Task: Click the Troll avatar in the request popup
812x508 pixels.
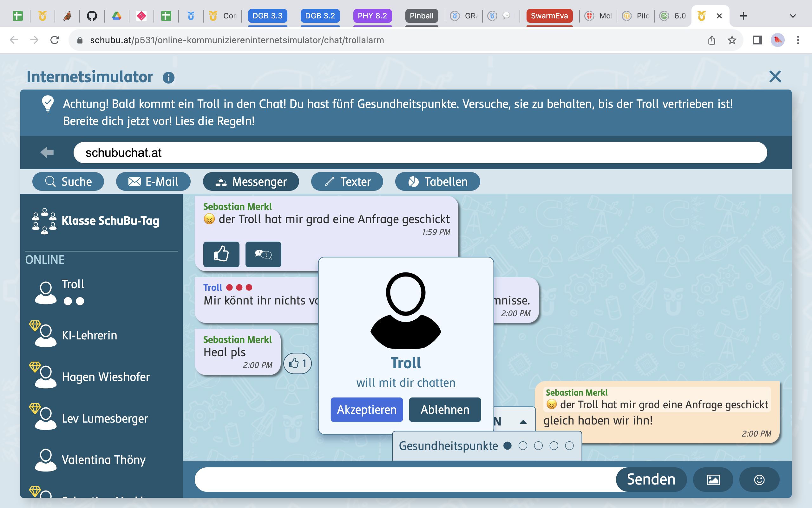Action: tap(406, 311)
